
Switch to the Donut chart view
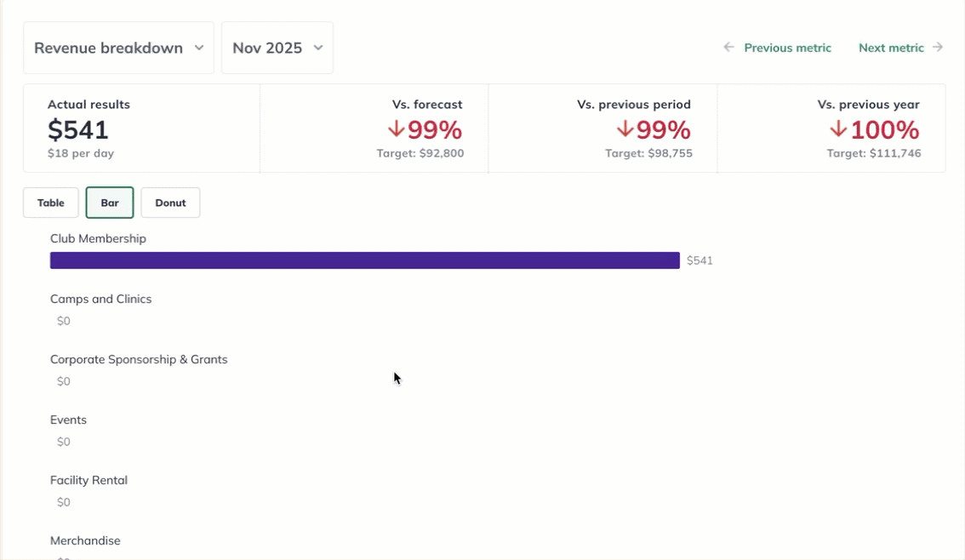tap(170, 203)
